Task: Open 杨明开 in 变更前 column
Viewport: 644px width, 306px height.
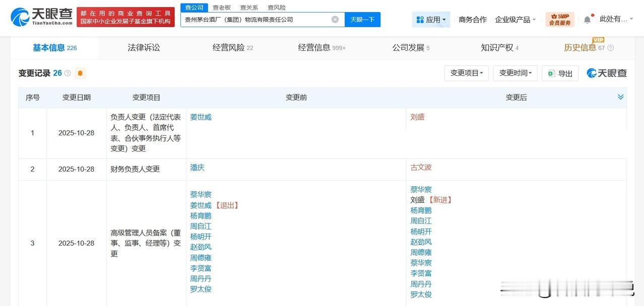Action: 201,237
